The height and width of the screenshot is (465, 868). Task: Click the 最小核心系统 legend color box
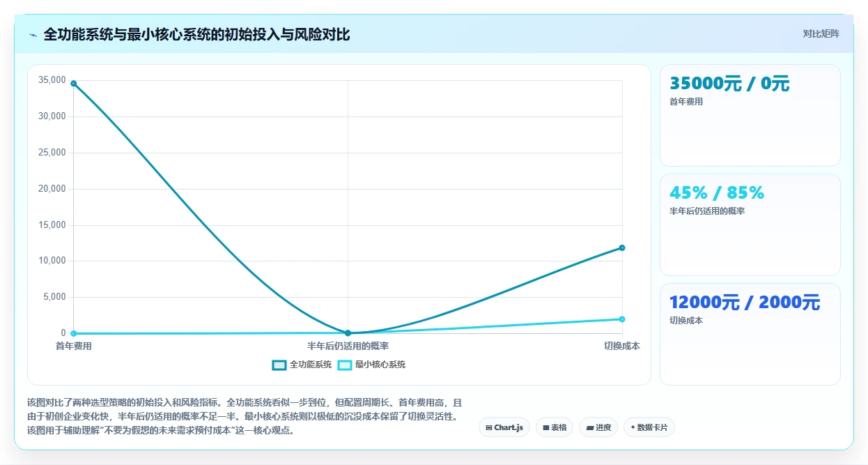tap(345, 365)
